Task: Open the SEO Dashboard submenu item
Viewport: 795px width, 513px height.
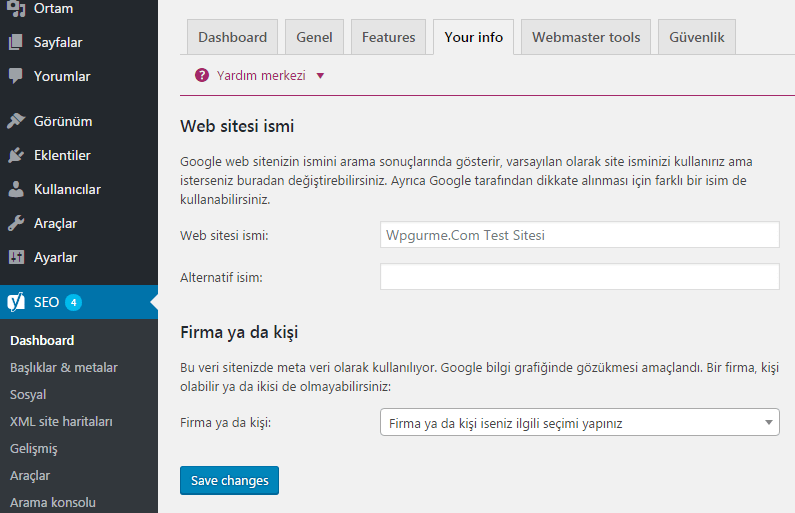Action: tap(42, 340)
